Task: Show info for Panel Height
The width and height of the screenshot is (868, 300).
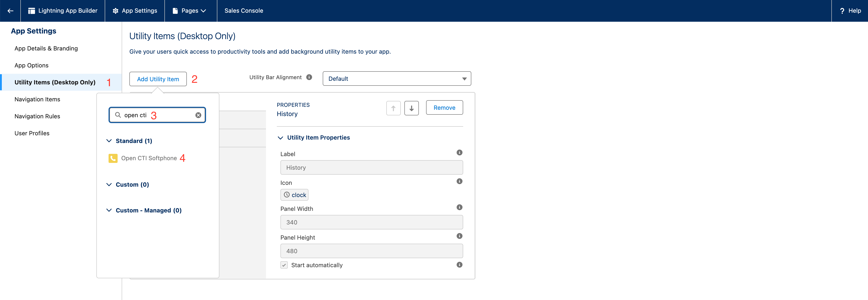Action: [x=459, y=236]
